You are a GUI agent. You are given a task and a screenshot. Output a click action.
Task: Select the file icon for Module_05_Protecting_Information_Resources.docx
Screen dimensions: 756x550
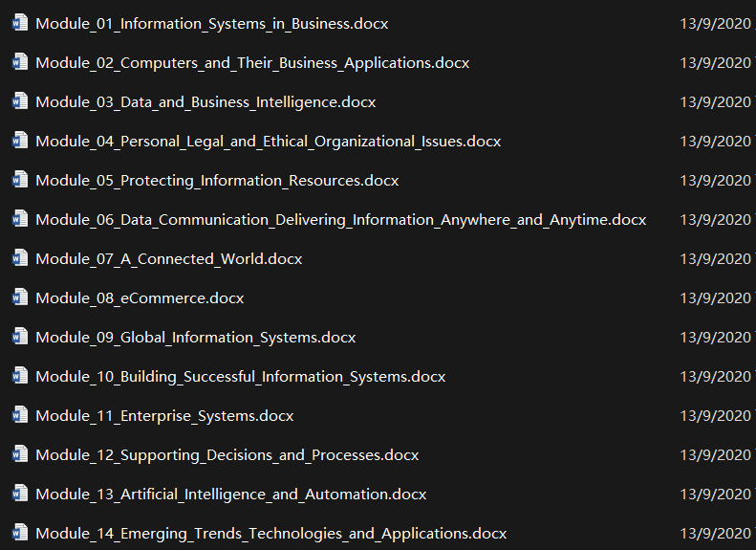(20, 180)
